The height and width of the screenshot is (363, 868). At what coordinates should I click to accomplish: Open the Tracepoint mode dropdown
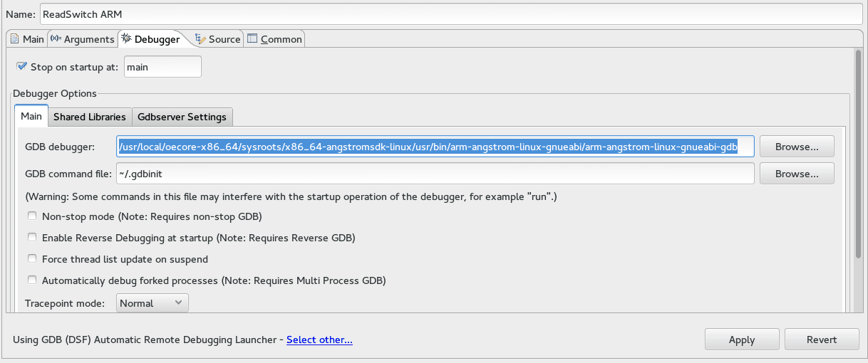[151, 303]
